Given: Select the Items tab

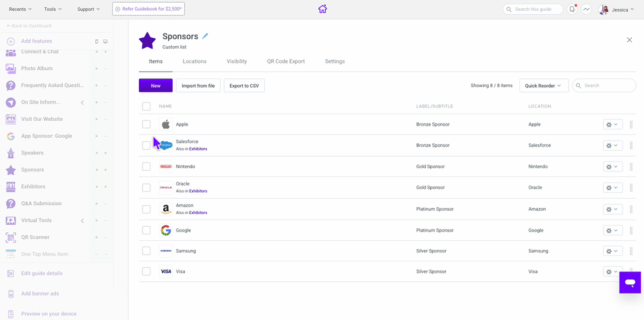Looking at the screenshot, I should tap(156, 61).
